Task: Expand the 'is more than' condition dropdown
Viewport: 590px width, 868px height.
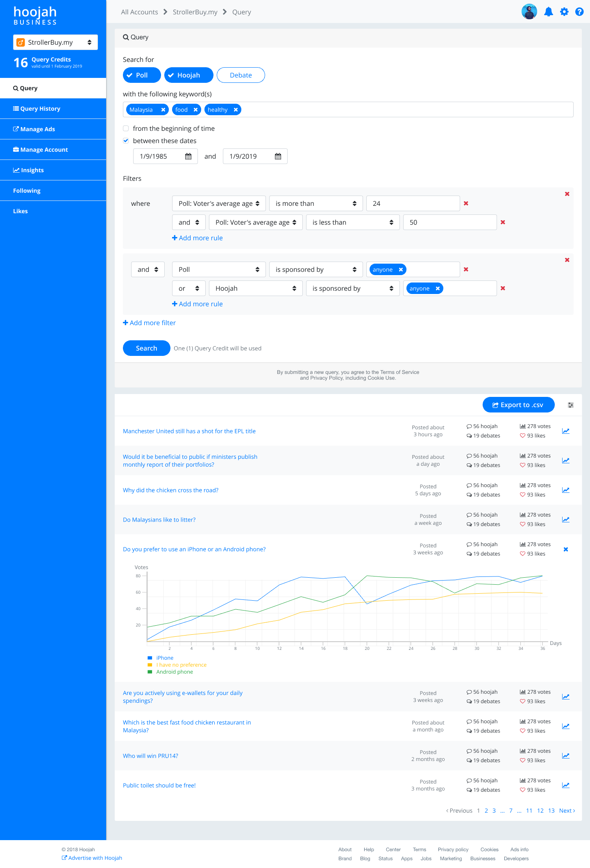Action: (315, 203)
